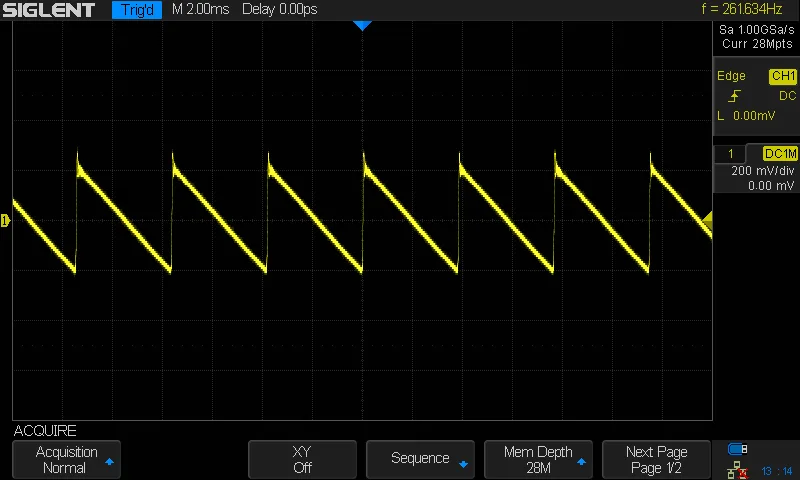The height and width of the screenshot is (480, 800).
Task: Click the rising edge slope icon
Action: [x=734, y=95]
